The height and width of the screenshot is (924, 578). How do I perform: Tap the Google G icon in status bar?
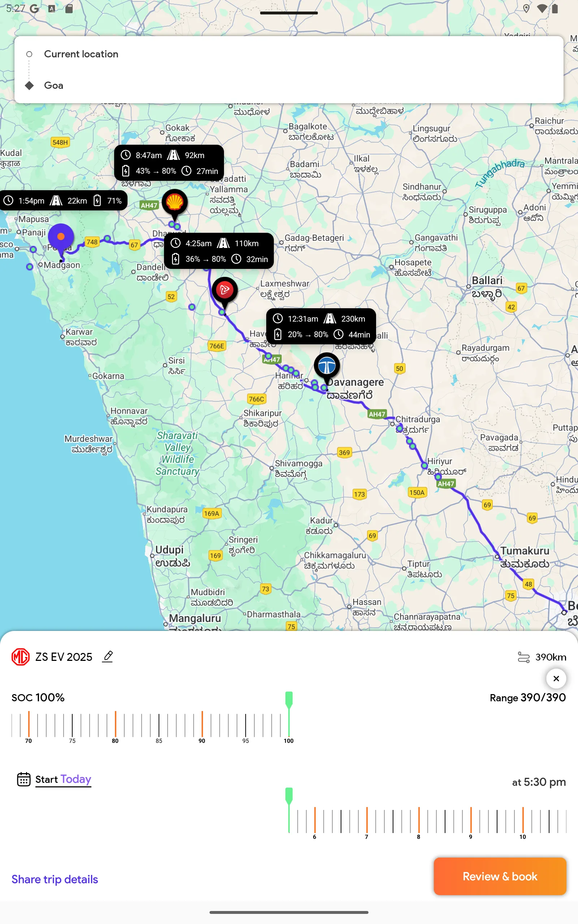(34, 8)
